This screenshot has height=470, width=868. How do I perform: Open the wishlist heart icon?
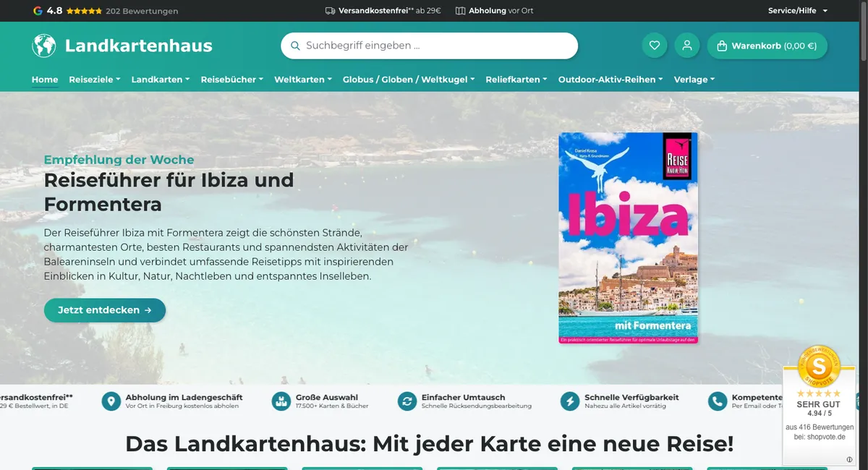pyautogui.click(x=655, y=46)
